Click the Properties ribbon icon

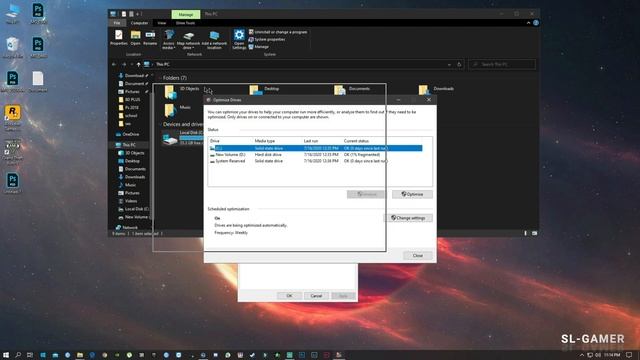pos(119,38)
